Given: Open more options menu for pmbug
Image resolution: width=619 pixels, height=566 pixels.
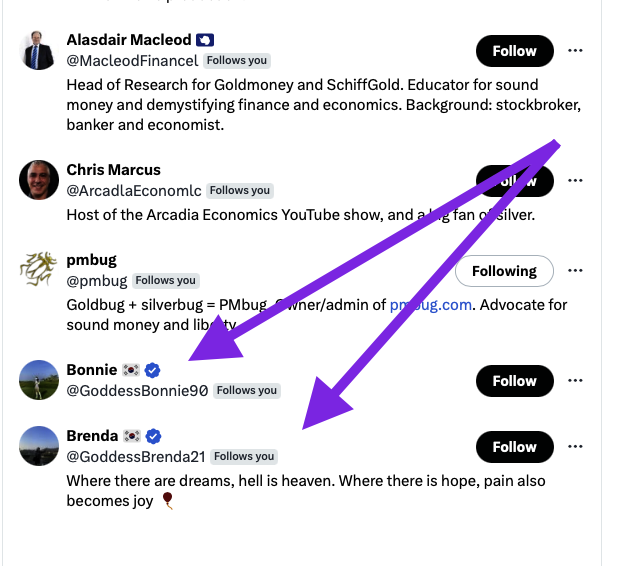Looking at the screenshot, I should pyautogui.click(x=575, y=270).
